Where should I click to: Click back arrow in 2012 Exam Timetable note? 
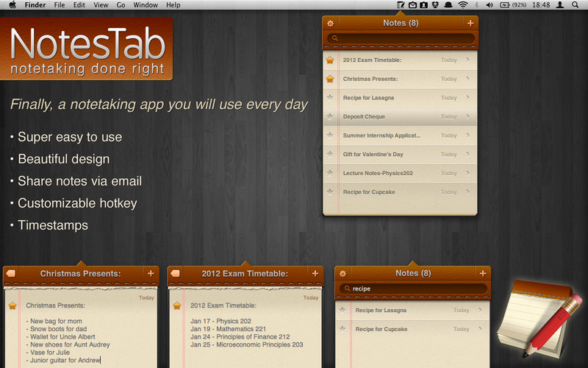point(175,274)
